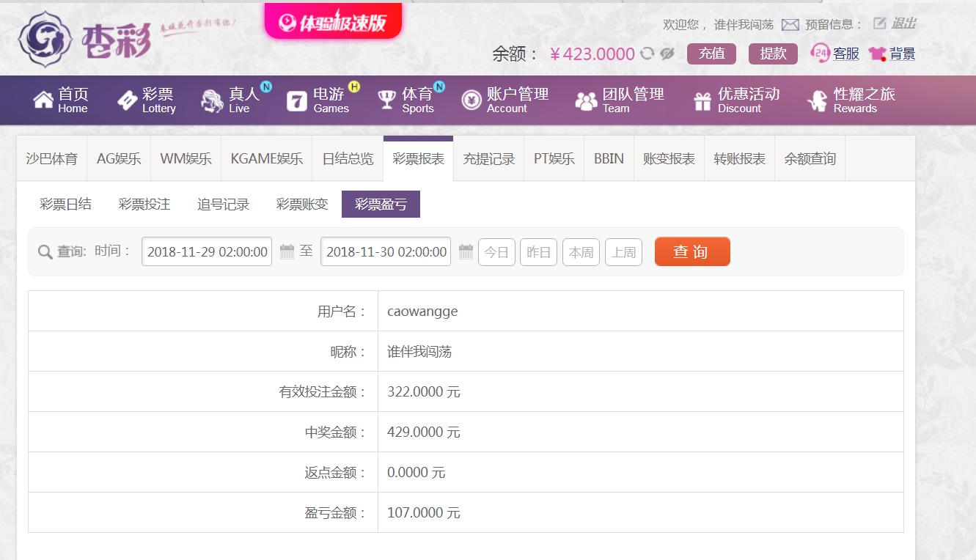The width and height of the screenshot is (976, 560).
Task: Open end date calendar picker icon
Action: tap(466, 251)
